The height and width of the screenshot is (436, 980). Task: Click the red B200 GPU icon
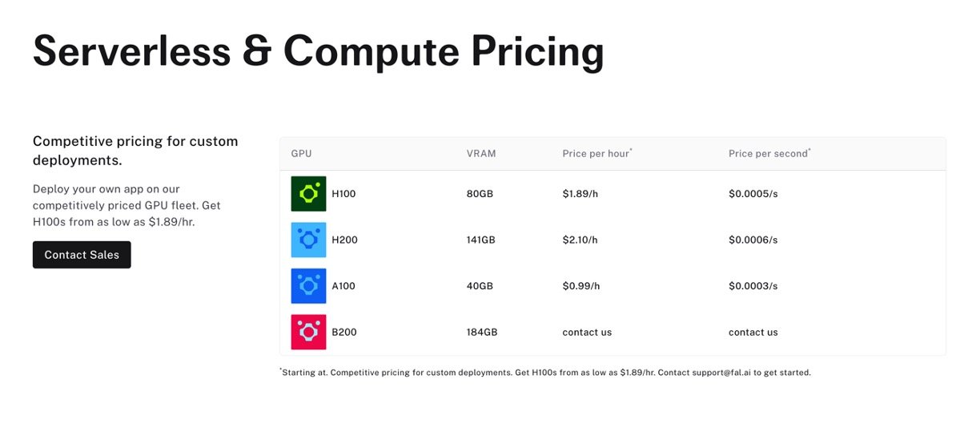308,332
